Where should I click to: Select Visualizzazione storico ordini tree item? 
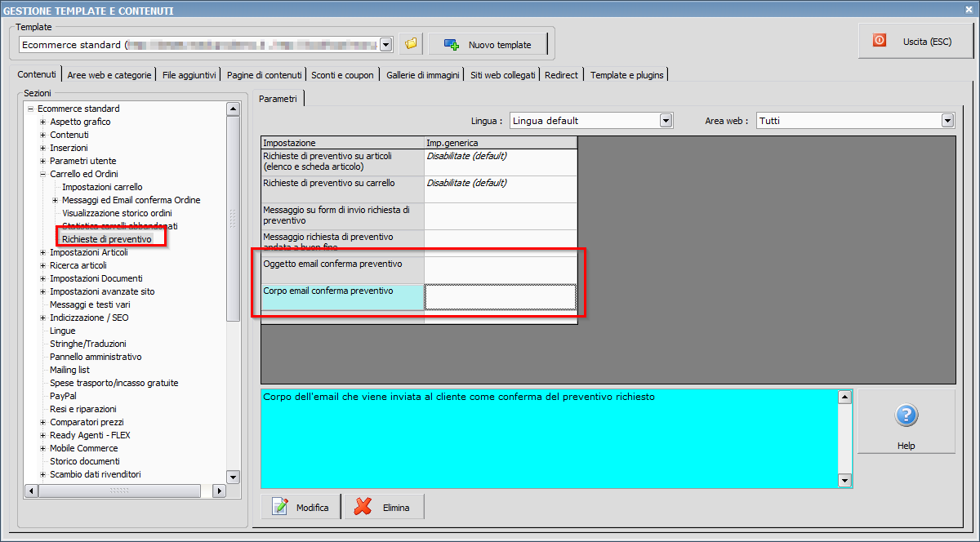[x=117, y=213]
